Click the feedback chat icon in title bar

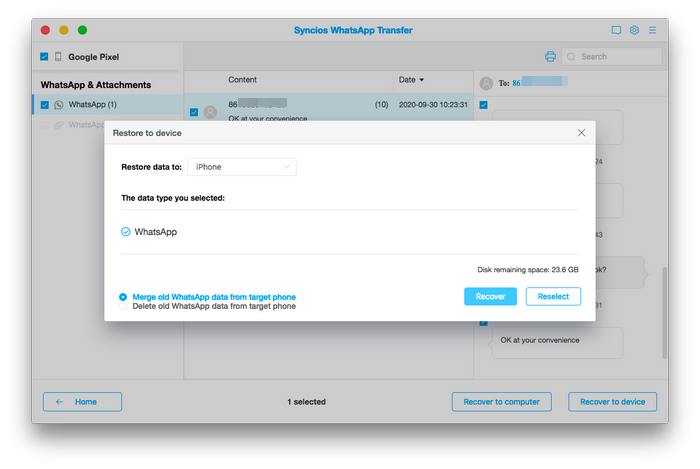pyautogui.click(x=616, y=30)
